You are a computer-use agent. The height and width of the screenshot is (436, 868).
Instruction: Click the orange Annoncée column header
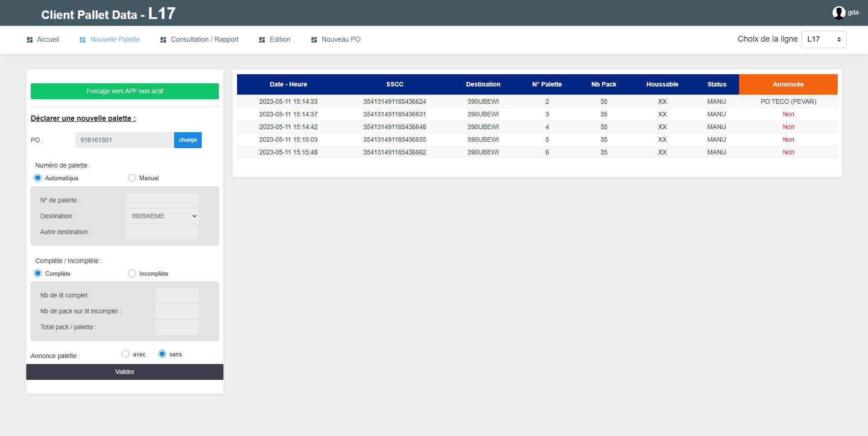click(788, 84)
